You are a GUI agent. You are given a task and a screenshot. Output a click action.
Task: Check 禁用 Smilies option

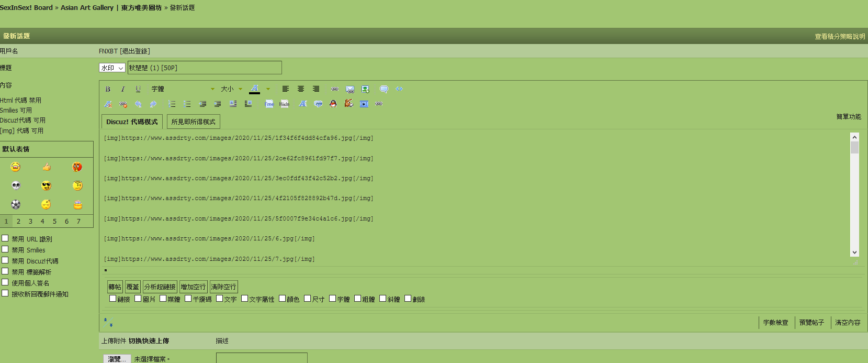click(x=5, y=249)
